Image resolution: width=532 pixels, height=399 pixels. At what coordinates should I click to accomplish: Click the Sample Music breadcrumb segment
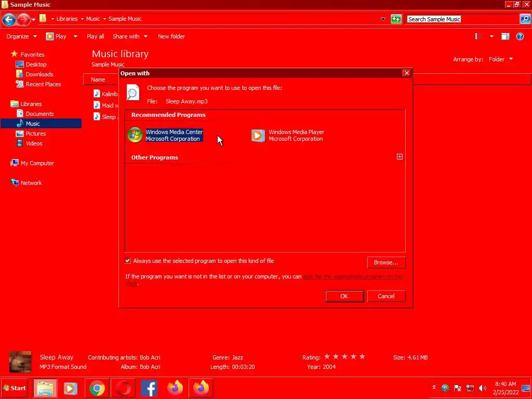125,19
